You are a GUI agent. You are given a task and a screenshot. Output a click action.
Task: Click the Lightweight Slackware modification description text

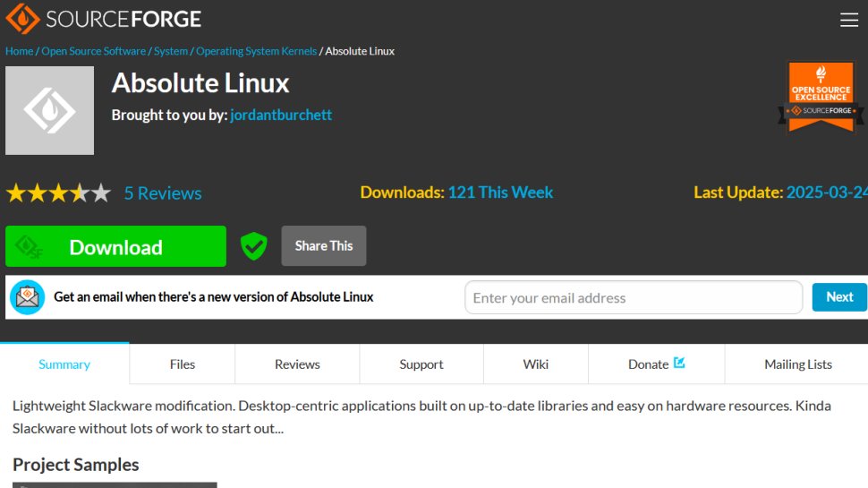421,416
